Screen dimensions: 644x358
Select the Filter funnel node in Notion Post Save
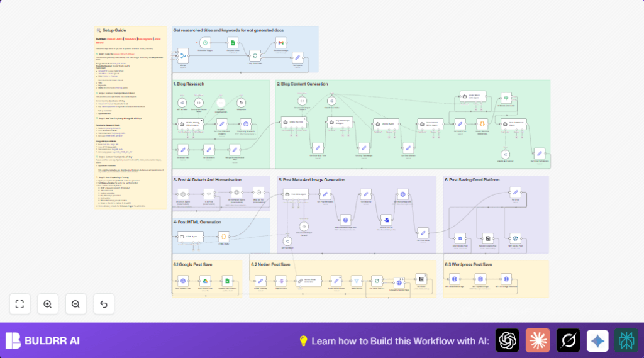click(356, 281)
